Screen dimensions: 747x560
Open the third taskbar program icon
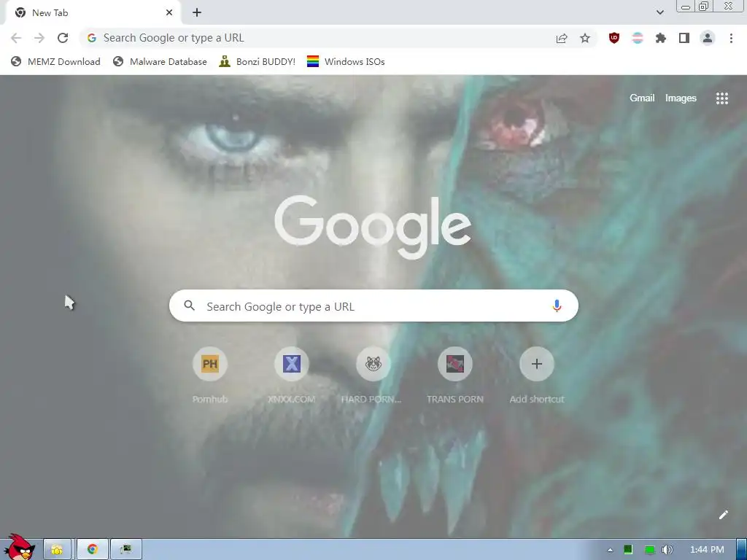tap(125, 550)
